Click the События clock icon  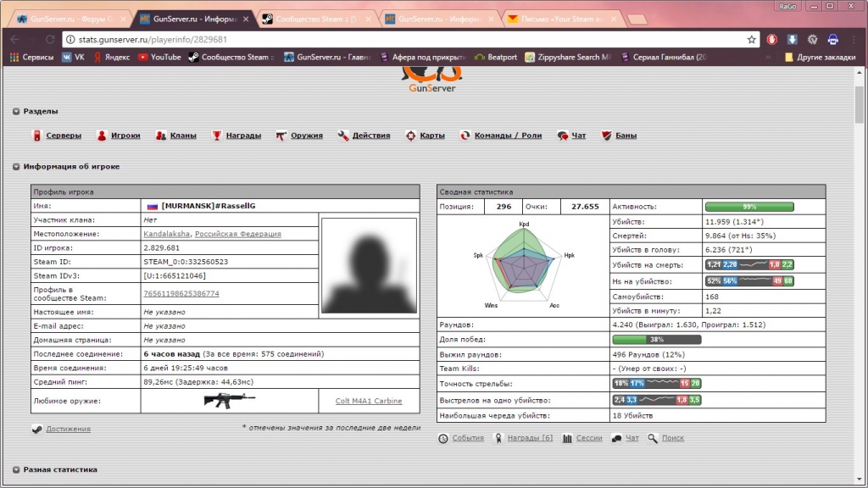(443, 438)
